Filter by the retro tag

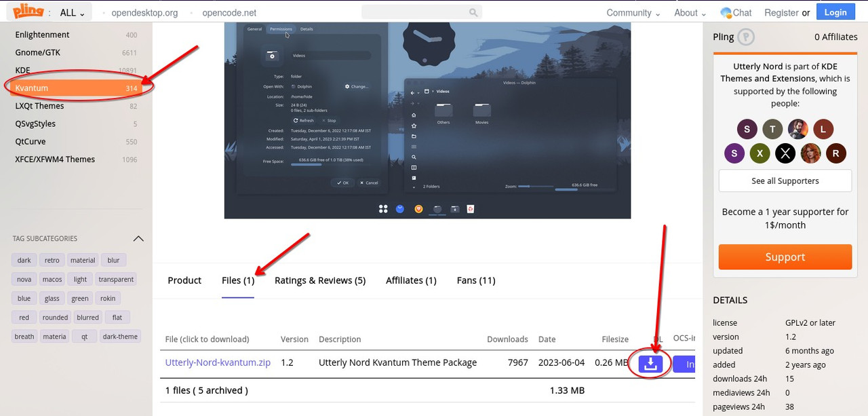(x=52, y=260)
